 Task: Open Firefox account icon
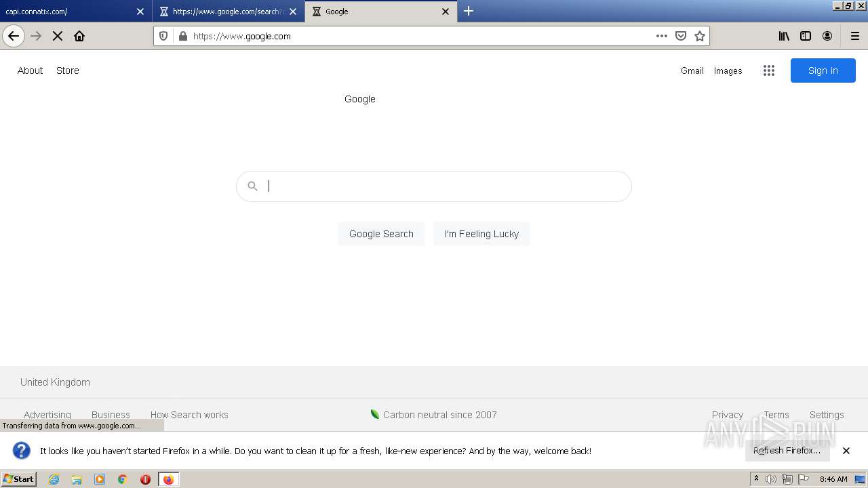(827, 36)
